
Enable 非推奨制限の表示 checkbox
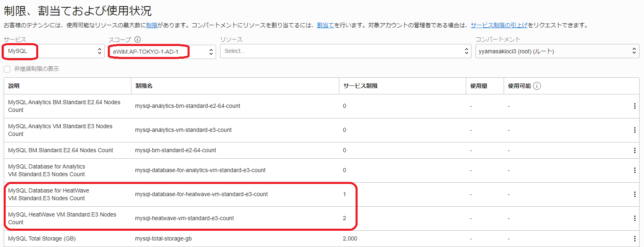click(7, 69)
